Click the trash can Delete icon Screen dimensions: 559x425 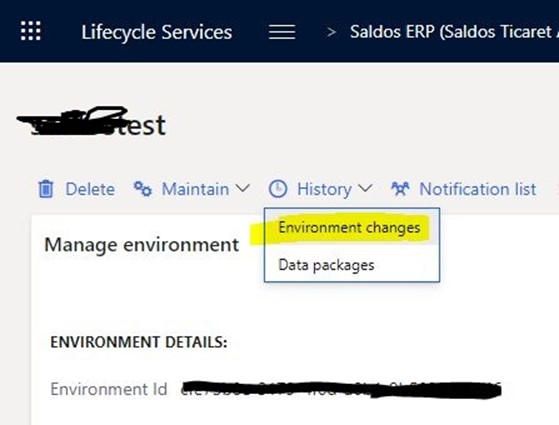pos(46,189)
